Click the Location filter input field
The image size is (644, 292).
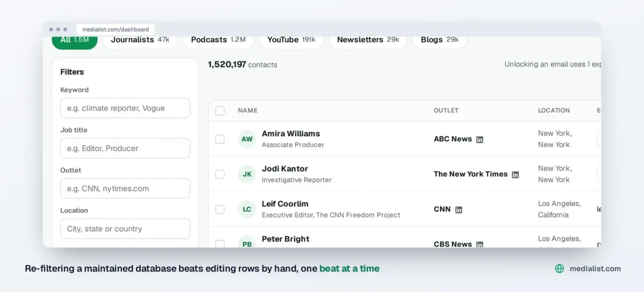click(125, 229)
